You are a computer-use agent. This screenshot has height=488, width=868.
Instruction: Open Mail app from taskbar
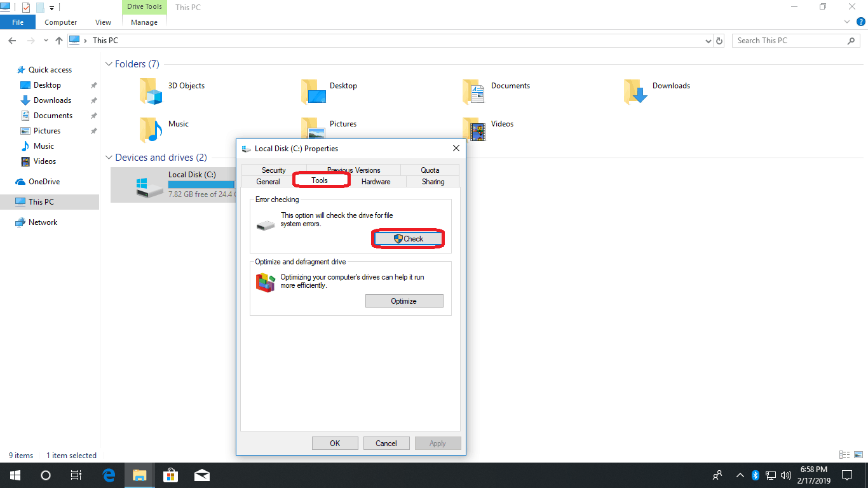[x=201, y=475]
